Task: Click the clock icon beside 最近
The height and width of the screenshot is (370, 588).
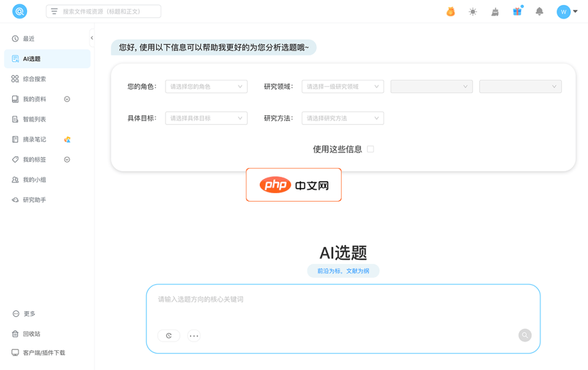Action: pos(15,39)
